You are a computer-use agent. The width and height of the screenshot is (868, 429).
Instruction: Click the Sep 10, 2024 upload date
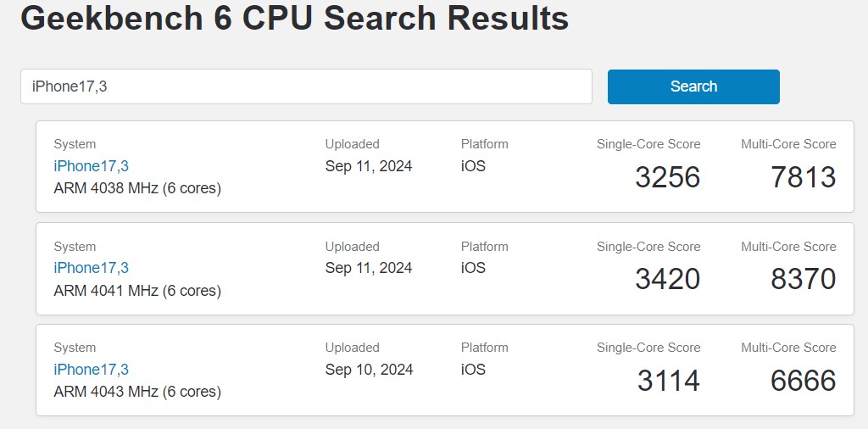[369, 370]
